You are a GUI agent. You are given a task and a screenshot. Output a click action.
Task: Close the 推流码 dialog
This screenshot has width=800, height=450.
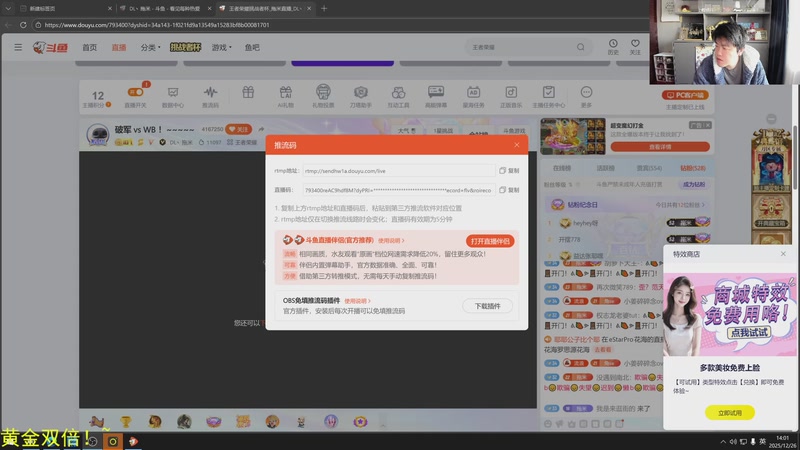(517, 145)
